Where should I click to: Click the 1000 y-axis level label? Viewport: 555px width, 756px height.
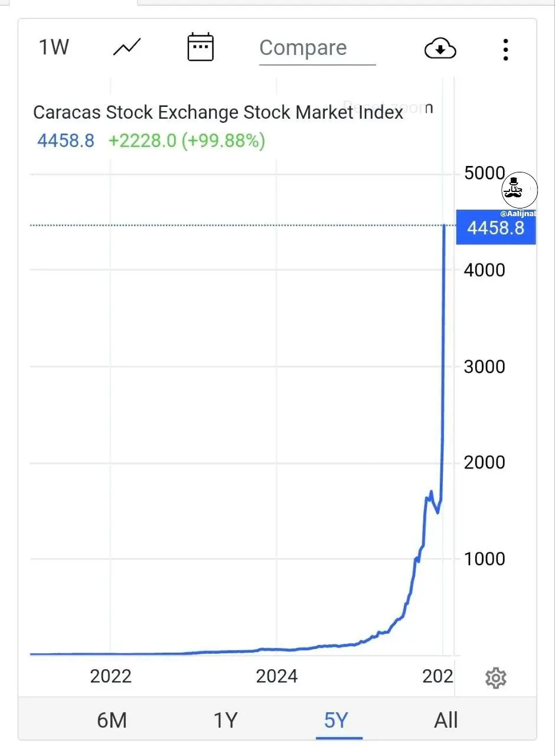click(x=484, y=559)
